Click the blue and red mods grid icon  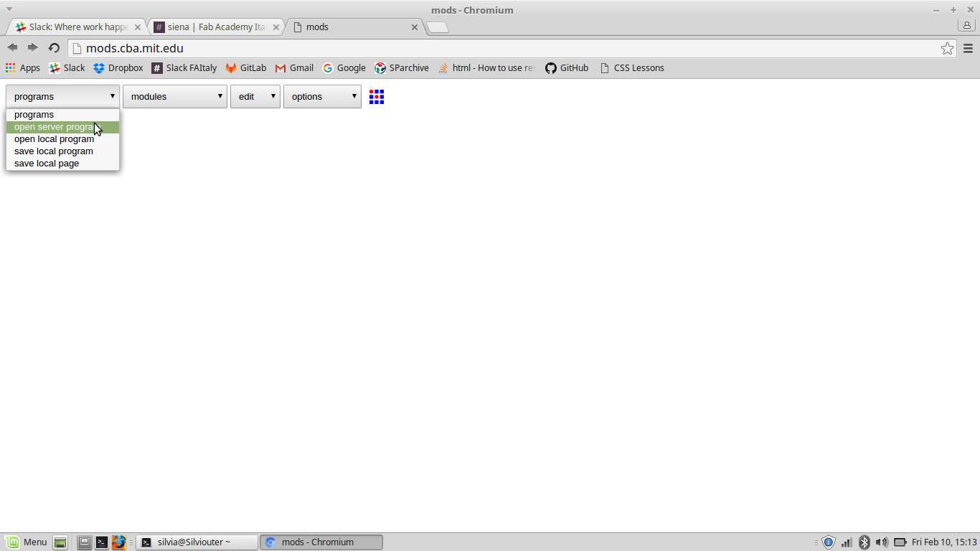pos(377,97)
